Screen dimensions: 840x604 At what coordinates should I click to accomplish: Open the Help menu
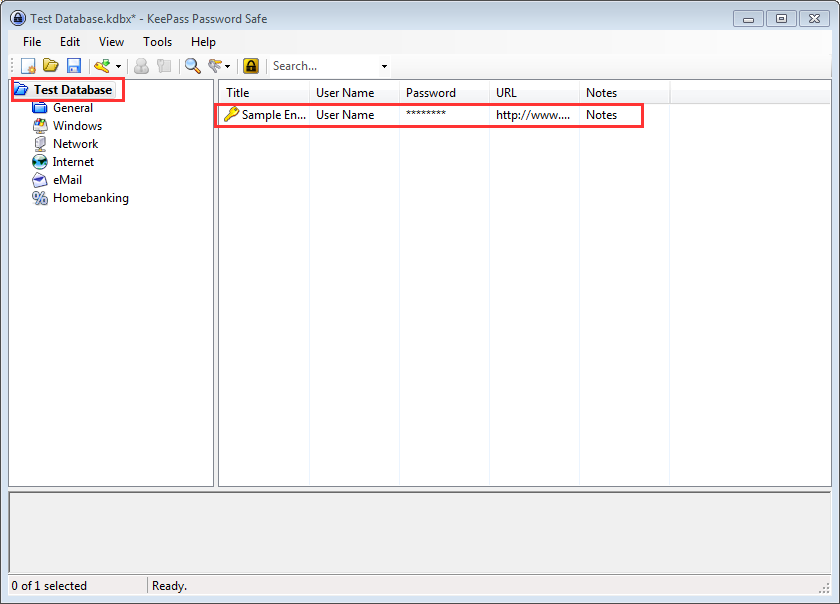(x=204, y=42)
